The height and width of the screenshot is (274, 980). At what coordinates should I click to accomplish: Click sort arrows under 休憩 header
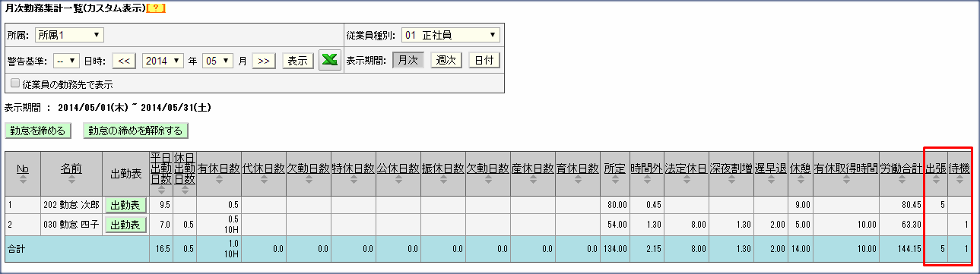(x=800, y=180)
